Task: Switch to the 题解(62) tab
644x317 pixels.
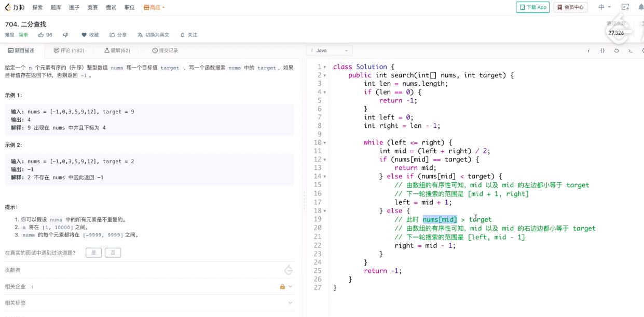Action: (117, 50)
